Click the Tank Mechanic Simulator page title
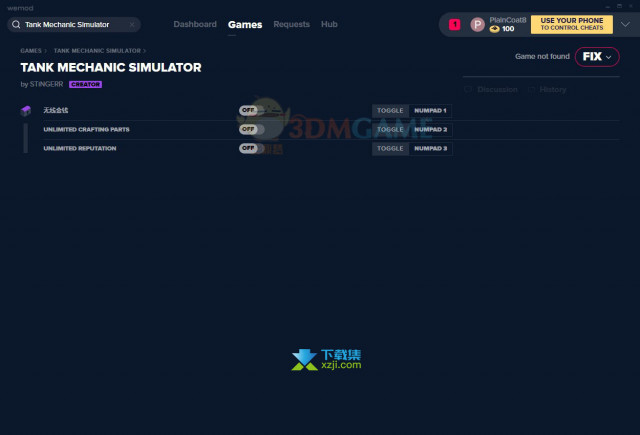Viewport: 640px width, 435px height. (x=111, y=67)
